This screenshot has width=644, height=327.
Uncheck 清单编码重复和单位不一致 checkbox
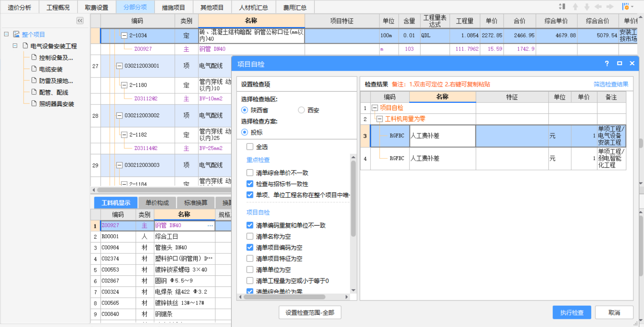click(250, 225)
